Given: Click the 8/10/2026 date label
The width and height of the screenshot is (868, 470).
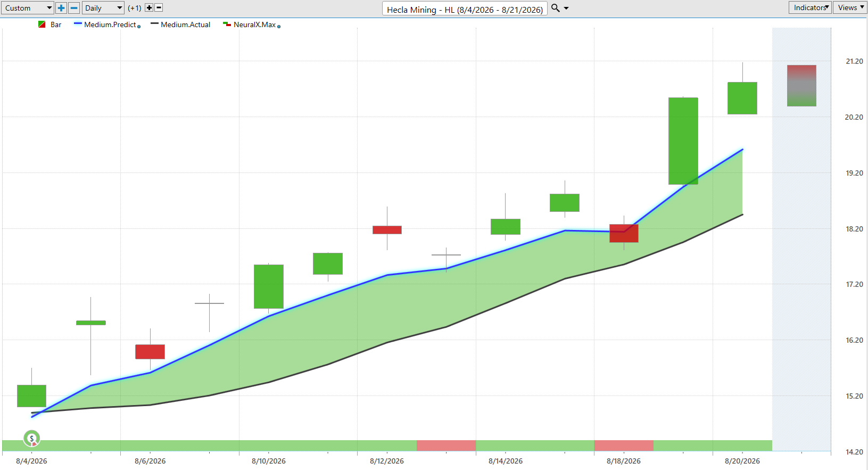Looking at the screenshot, I should [x=269, y=461].
